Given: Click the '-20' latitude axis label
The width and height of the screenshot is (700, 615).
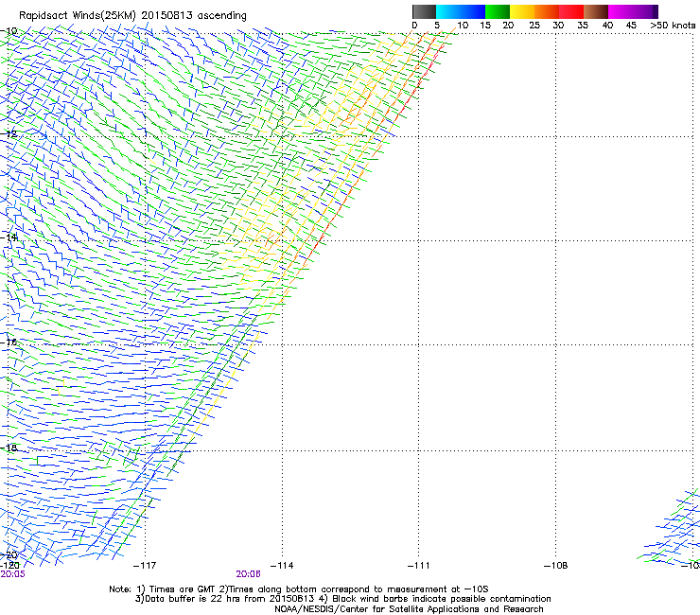Looking at the screenshot, I should point(9,555).
